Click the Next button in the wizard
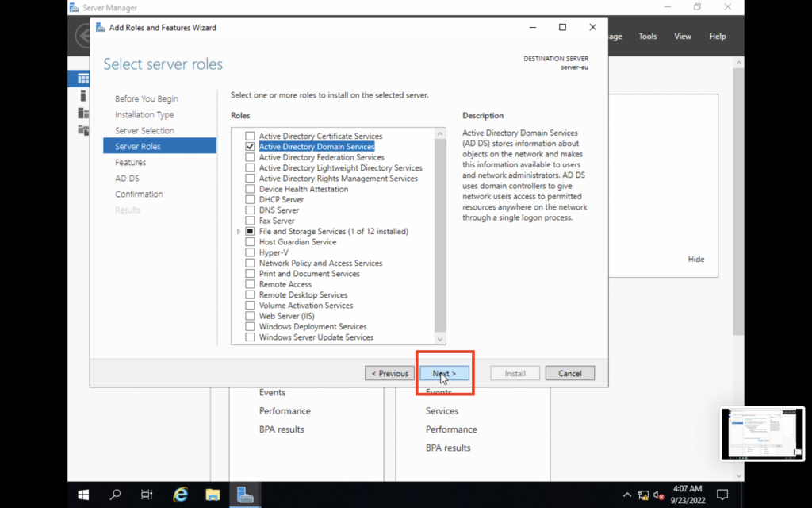The height and width of the screenshot is (508, 812). [444, 373]
